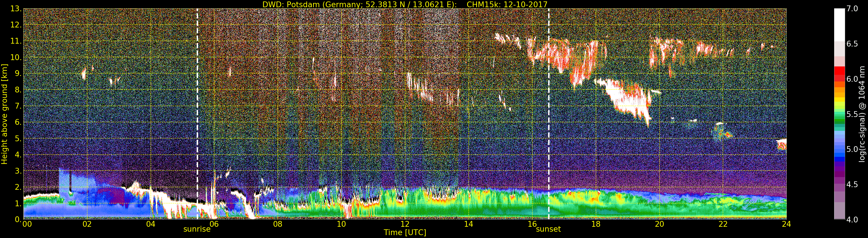The height and width of the screenshot is (238, 868).
Task: Click the sunrise label below the time axis
Action: pos(197,229)
